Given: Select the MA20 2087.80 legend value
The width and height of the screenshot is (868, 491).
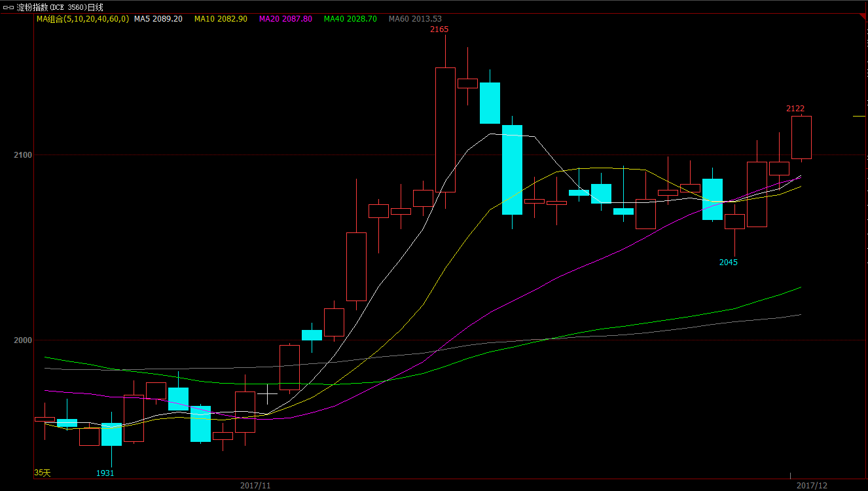Looking at the screenshot, I should (285, 19).
